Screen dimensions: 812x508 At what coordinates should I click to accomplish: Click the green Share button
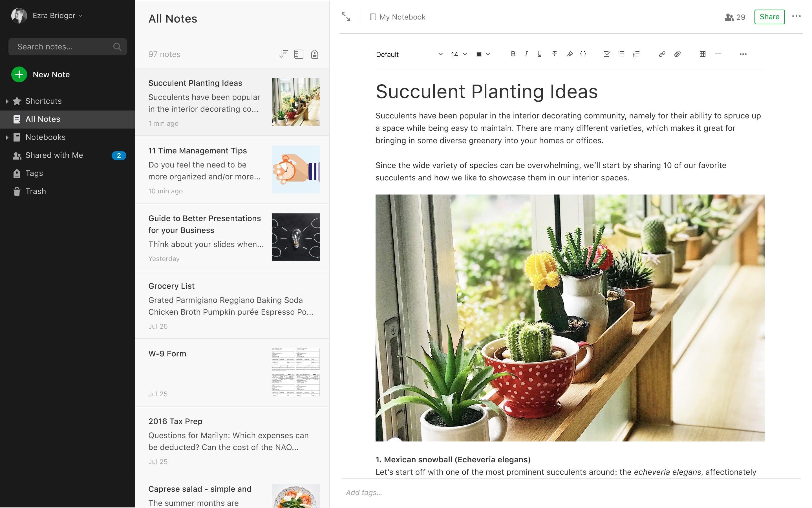769,16
